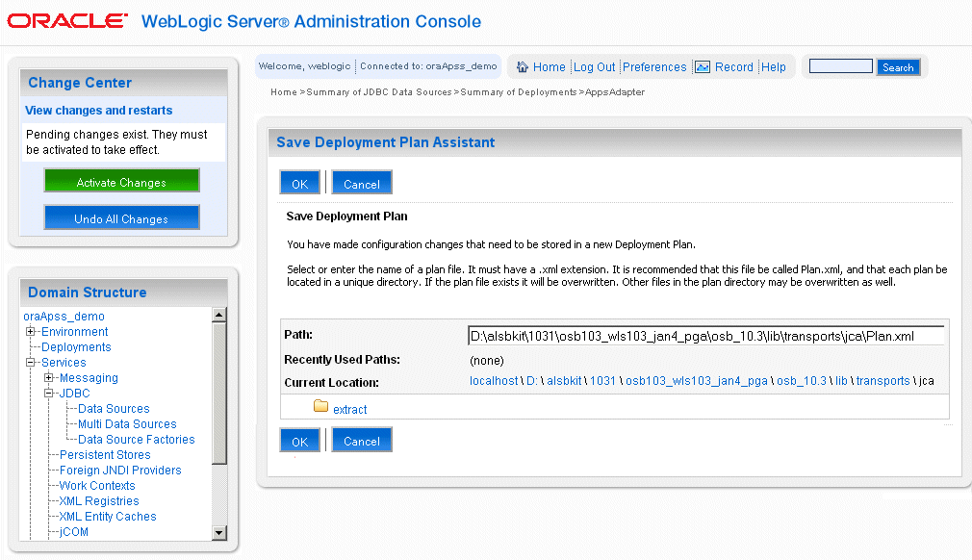The width and height of the screenshot is (972, 560).
Task: Open Summary of JDBC Data Sources breadcrumb
Action: point(379,92)
